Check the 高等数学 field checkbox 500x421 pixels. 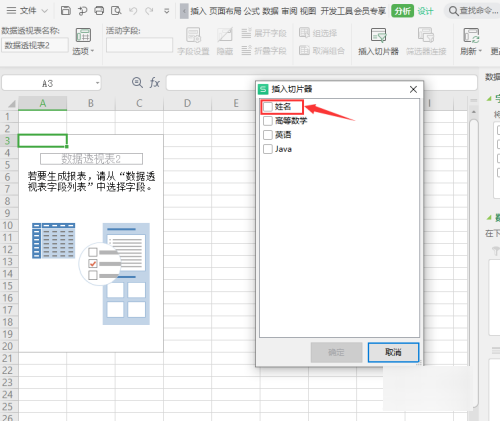268,121
